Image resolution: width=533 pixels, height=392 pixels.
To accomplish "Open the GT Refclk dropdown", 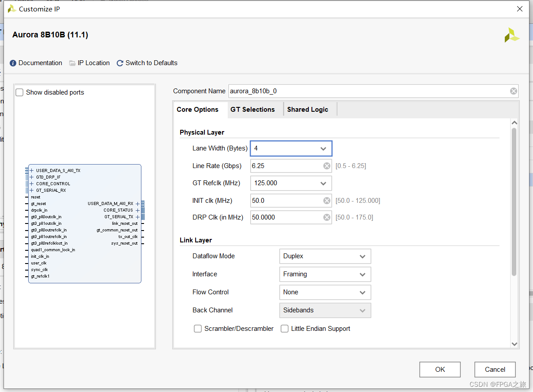I will tap(291, 183).
